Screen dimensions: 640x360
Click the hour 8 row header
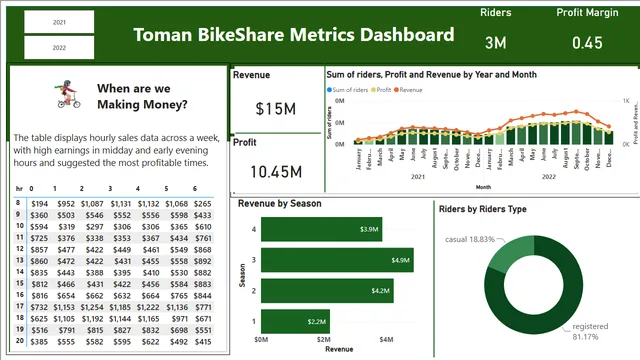click(x=18, y=203)
